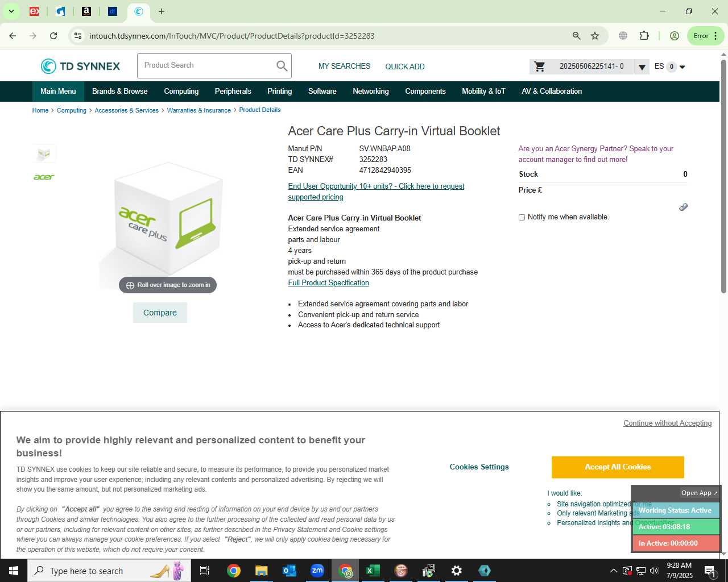Click in the Product Search field
Viewport: 728px width, 582px height.
point(206,66)
